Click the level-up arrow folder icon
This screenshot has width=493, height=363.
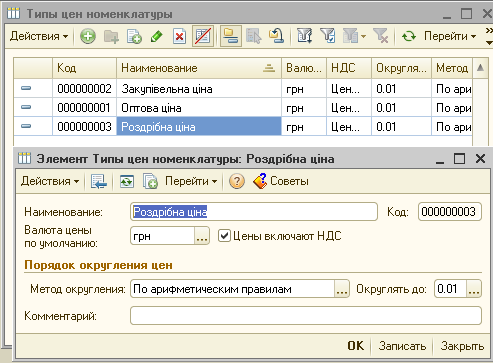click(276, 36)
